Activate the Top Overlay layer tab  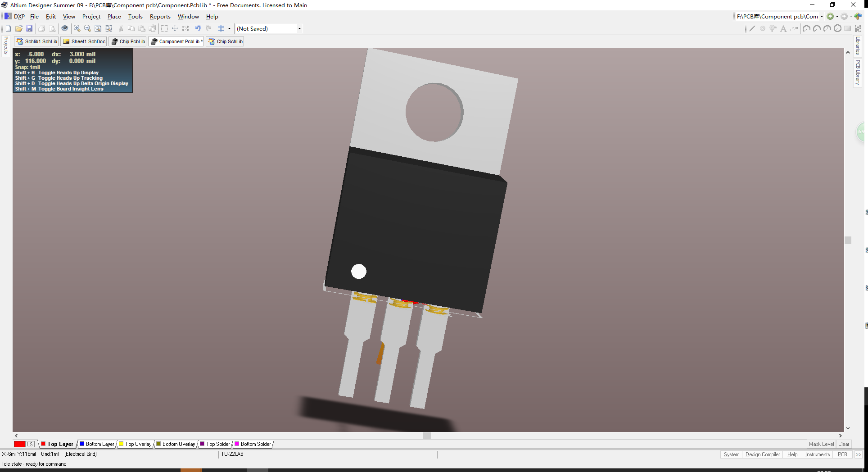coord(135,444)
